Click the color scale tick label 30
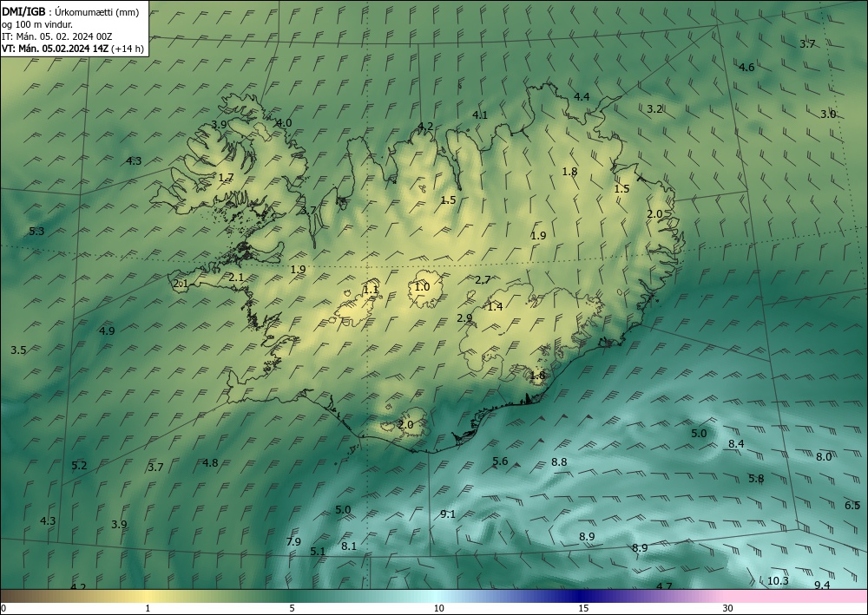Image resolution: width=868 pixels, height=615 pixels. click(x=728, y=608)
